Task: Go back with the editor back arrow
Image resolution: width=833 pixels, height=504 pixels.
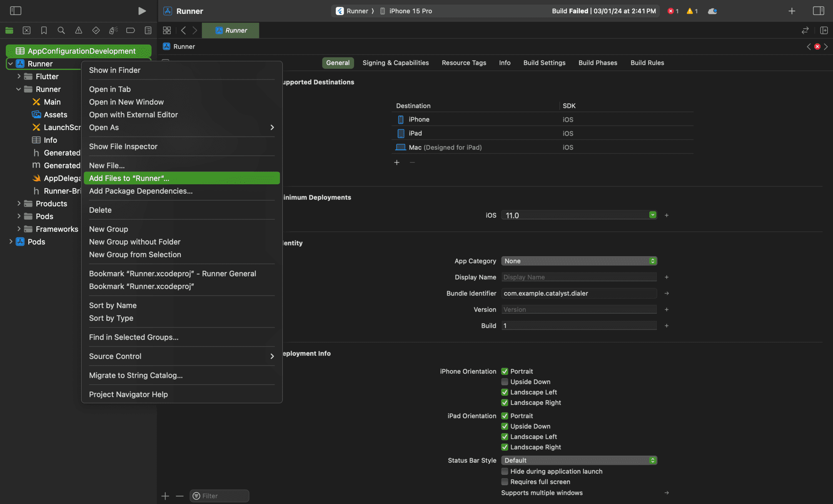Action: pyautogui.click(x=183, y=30)
